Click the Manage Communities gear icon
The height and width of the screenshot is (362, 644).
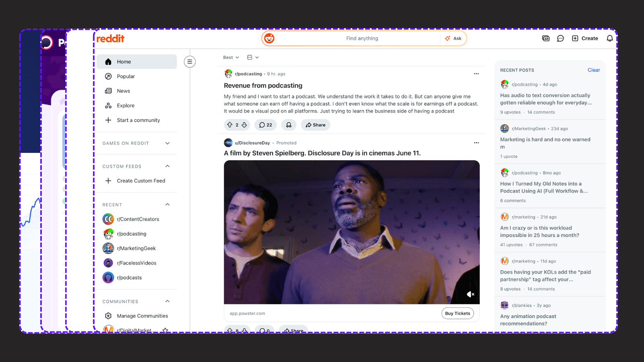[x=108, y=316]
